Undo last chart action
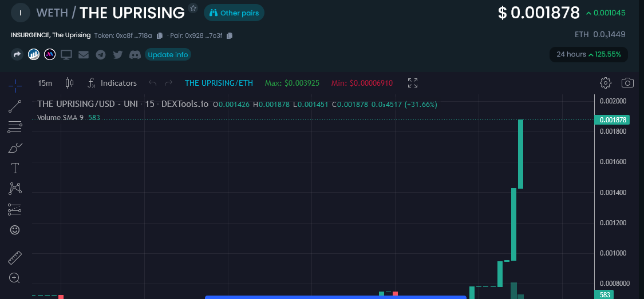The height and width of the screenshot is (299, 644). coord(152,83)
